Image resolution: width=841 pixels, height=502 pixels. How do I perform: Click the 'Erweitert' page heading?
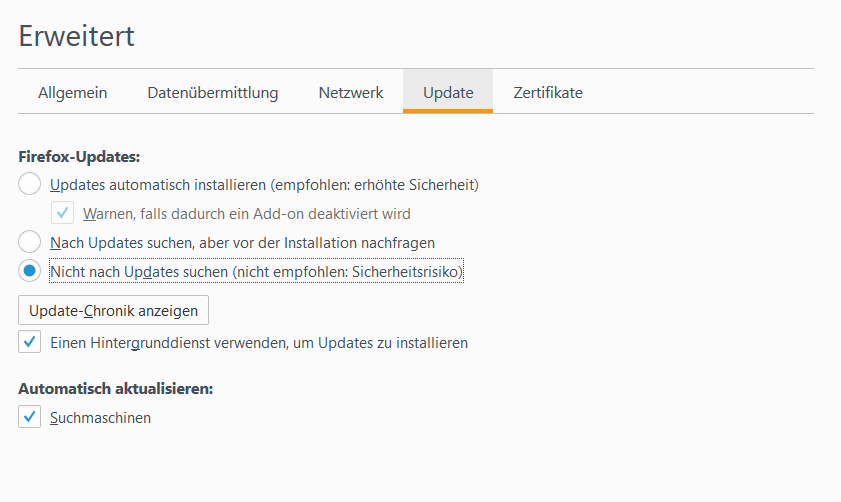(77, 36)
